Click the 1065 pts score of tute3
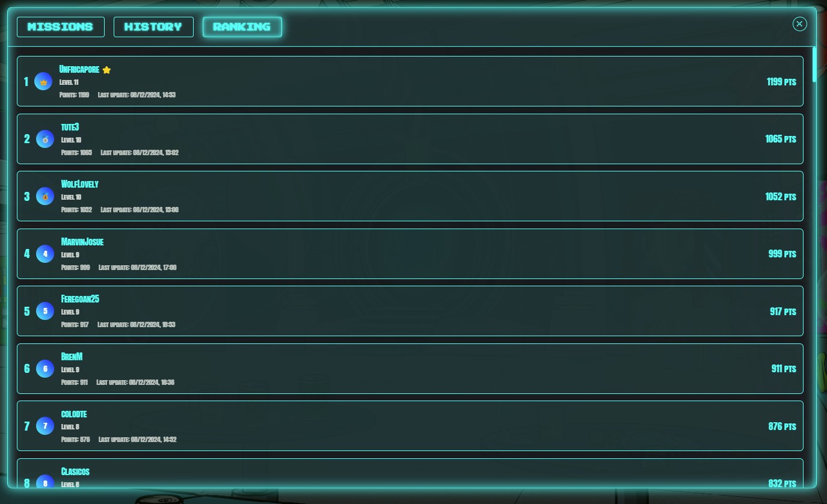Screen dimensions: 827x504 [781, 139]
